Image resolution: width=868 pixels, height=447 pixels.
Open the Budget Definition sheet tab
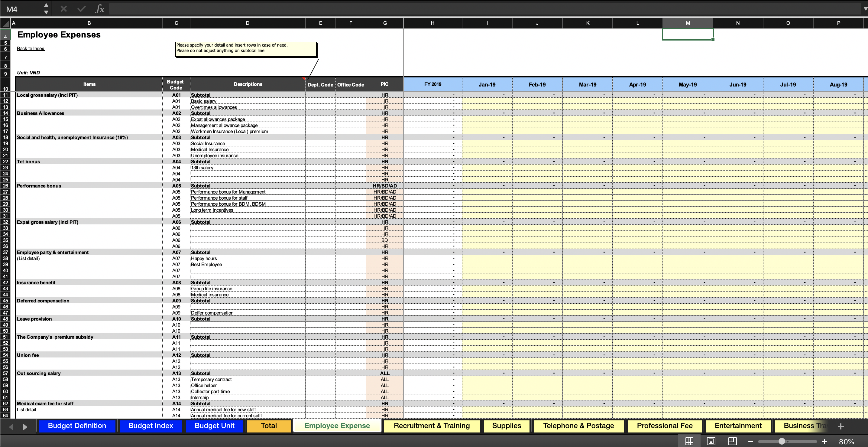(77, 426)
